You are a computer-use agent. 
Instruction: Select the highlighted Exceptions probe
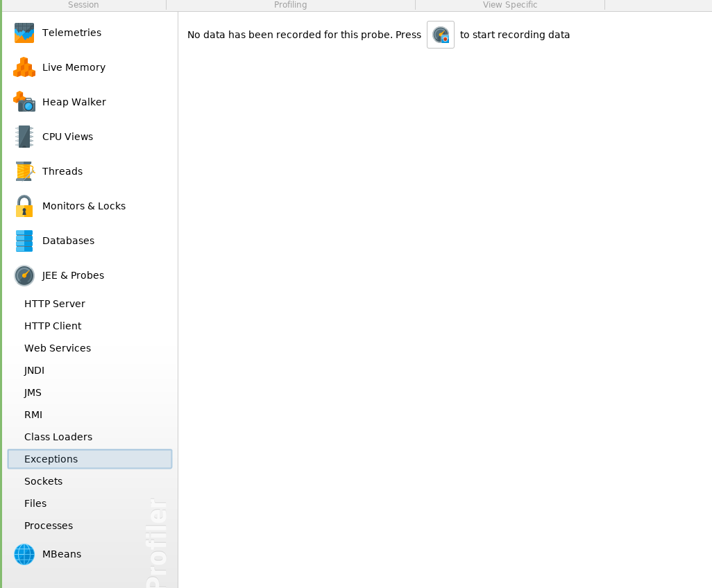click(90, 459)
